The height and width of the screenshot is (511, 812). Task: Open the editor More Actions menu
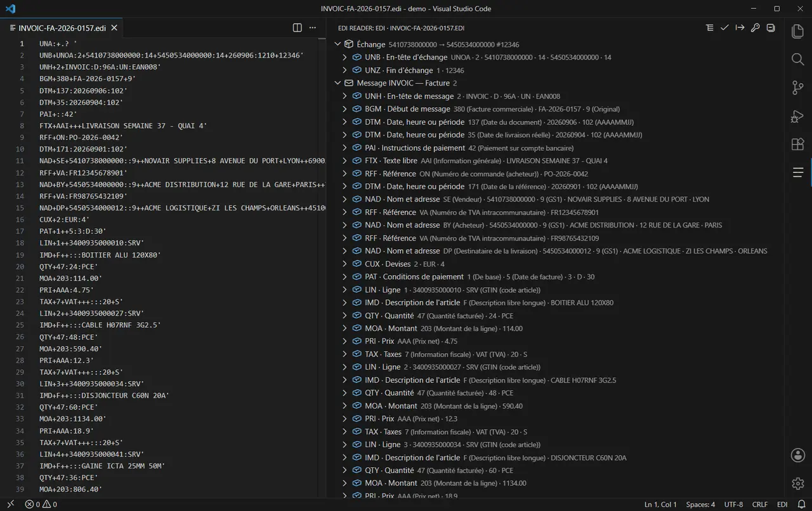[313, 28]
